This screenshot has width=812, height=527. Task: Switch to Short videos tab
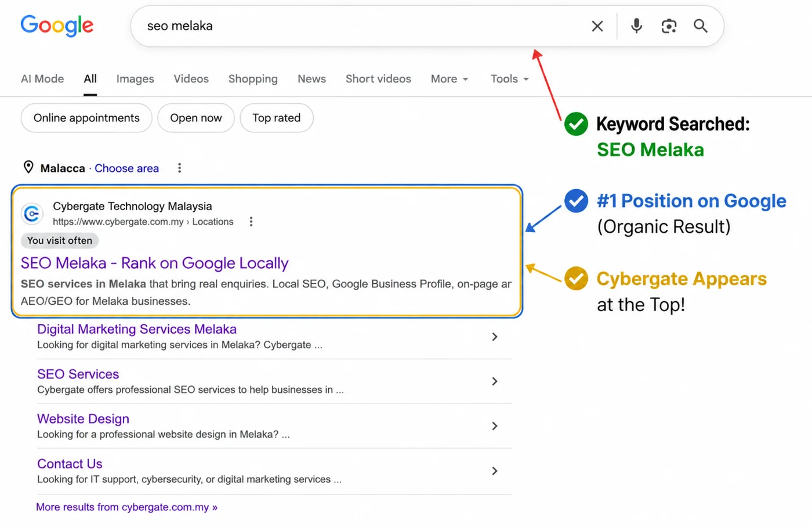[x=378, y=79]
